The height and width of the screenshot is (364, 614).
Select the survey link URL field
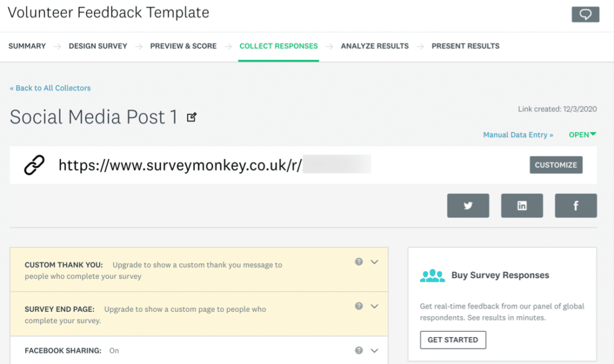tap(210, 164)
